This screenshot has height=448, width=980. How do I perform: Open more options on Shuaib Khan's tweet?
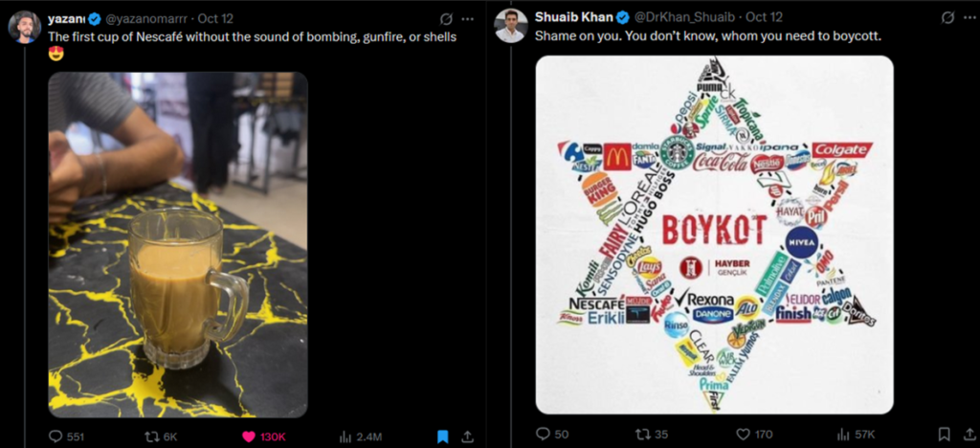pyautogui.click(x=968, y=17)
